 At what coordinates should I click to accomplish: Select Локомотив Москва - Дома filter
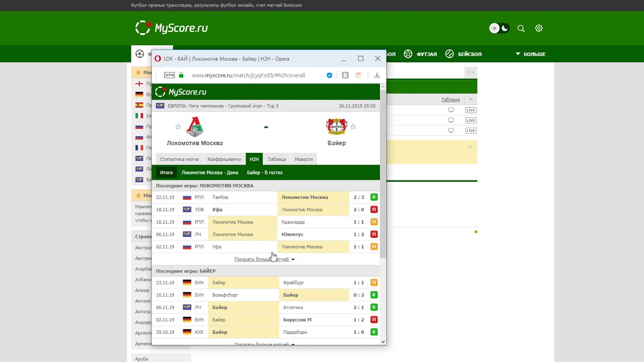pos(210,172)
